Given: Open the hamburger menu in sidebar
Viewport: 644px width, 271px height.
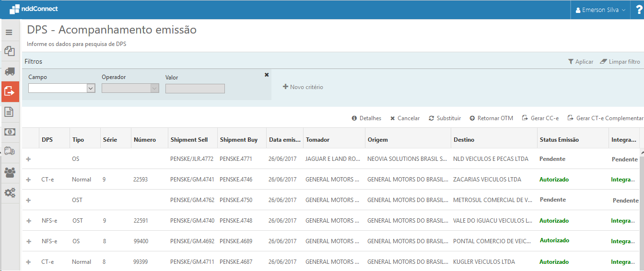Looking at the screenshot, I should coord(9,33).
